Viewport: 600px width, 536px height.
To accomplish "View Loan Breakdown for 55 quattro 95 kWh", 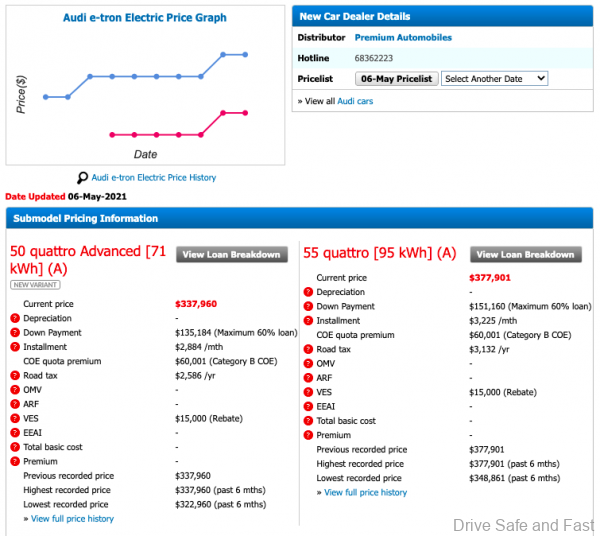I will pos(526,255).
